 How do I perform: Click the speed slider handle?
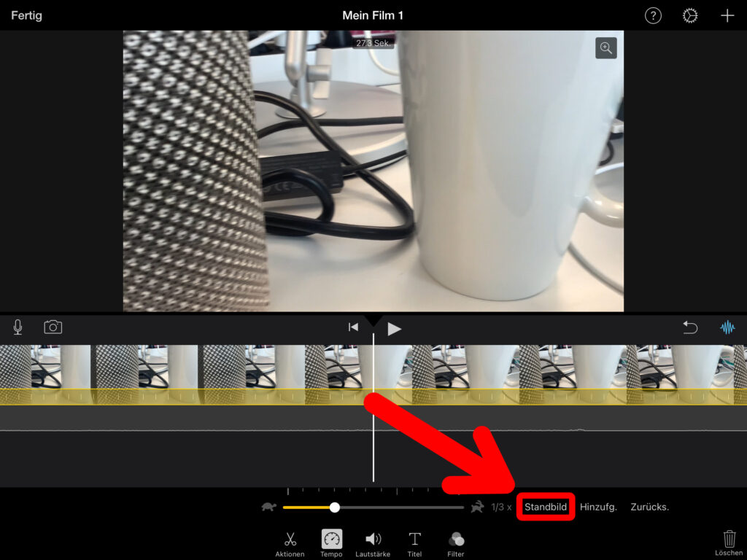pyautogui.click(x=334, y=507)
